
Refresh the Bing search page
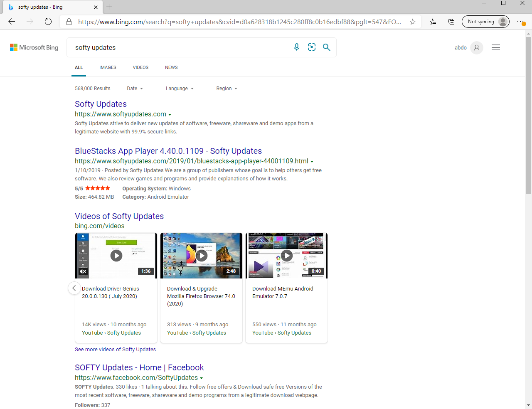48,22
